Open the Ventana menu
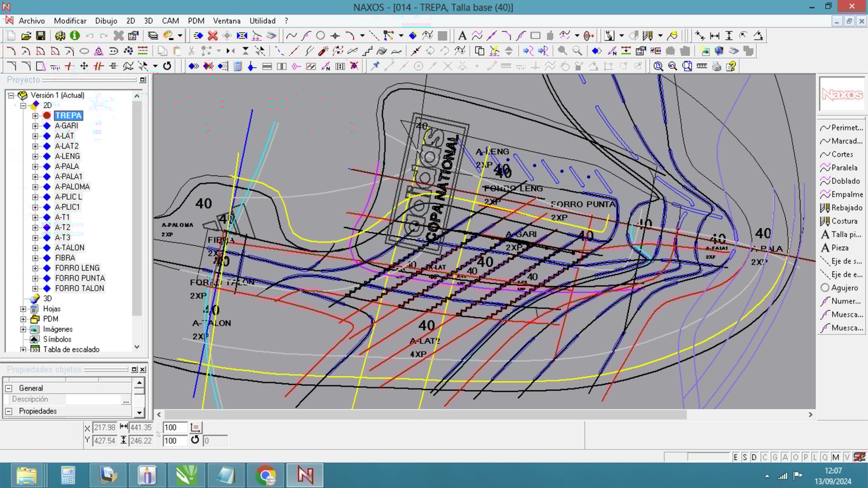868x488 pixels. [227, 21]
